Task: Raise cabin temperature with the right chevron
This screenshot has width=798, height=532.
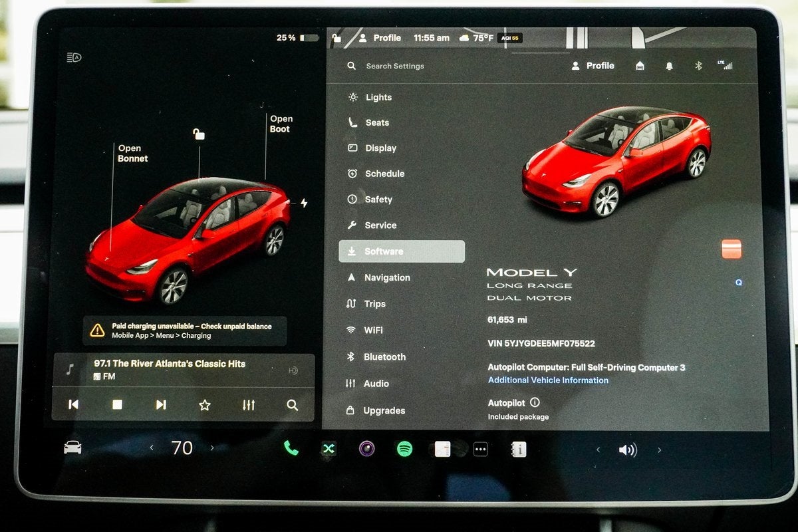Action: point(212,448)
